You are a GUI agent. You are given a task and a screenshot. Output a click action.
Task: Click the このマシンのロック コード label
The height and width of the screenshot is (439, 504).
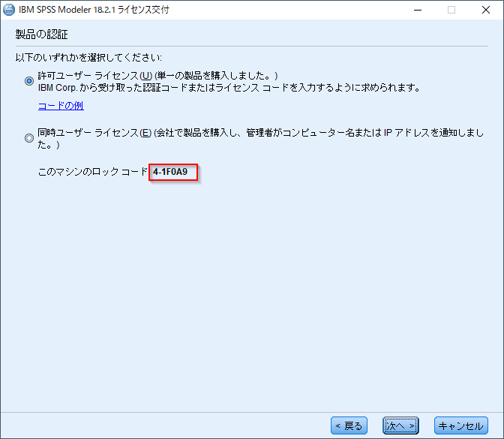(x=92, y=172)
